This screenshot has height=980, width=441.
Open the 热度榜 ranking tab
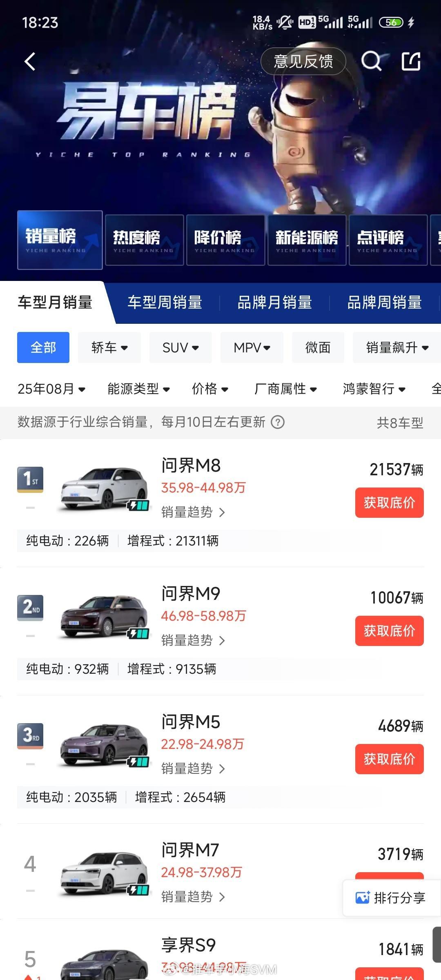point(144,240)
